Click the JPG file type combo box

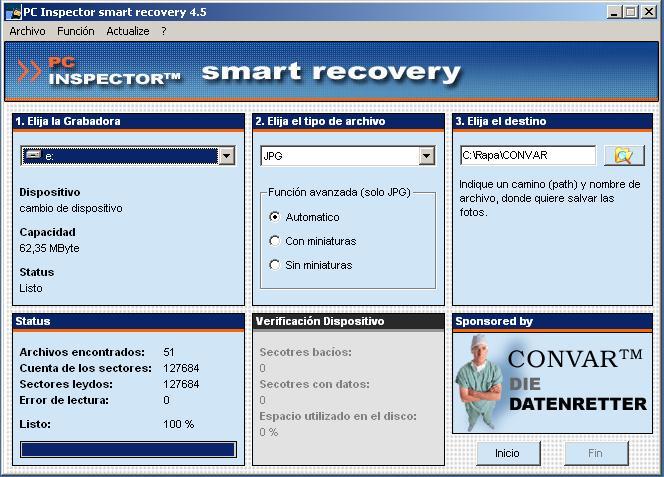348,156
